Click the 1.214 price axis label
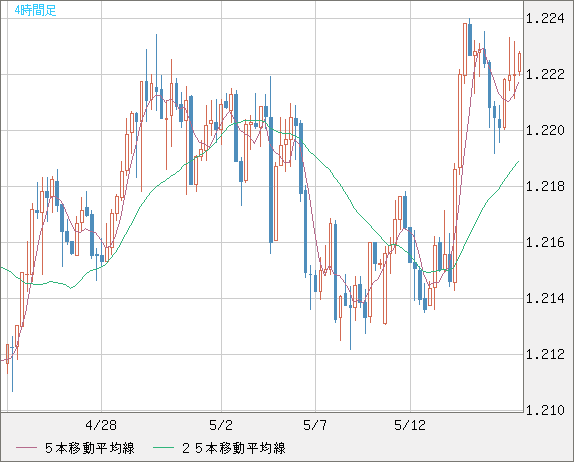Screen dimensions: 574x462 [x=545, y=298]
